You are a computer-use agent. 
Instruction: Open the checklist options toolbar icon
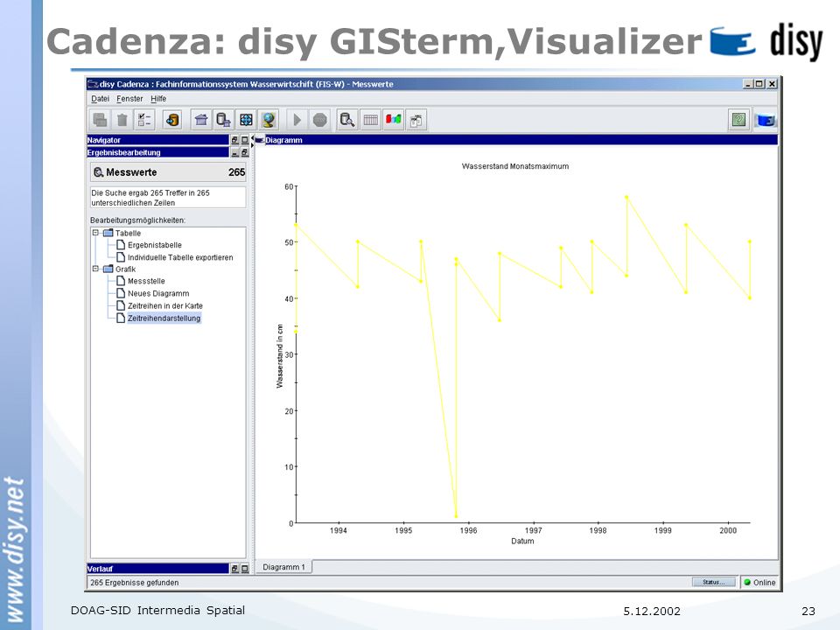tap(144, 120)
